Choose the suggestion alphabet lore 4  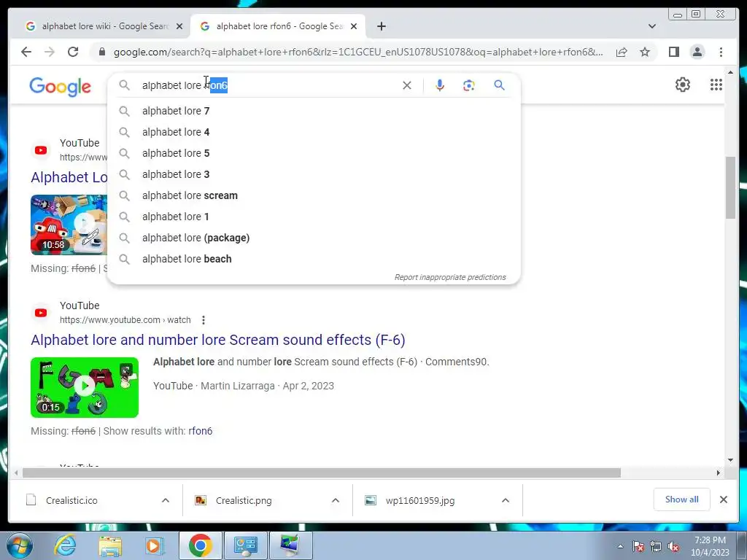pos(314,132)
